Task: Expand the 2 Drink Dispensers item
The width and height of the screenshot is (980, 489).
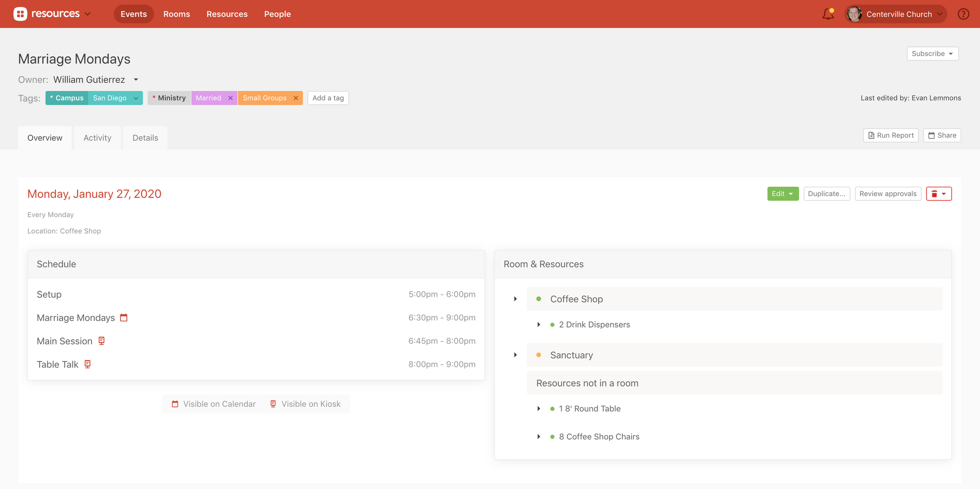Action: 539,324
